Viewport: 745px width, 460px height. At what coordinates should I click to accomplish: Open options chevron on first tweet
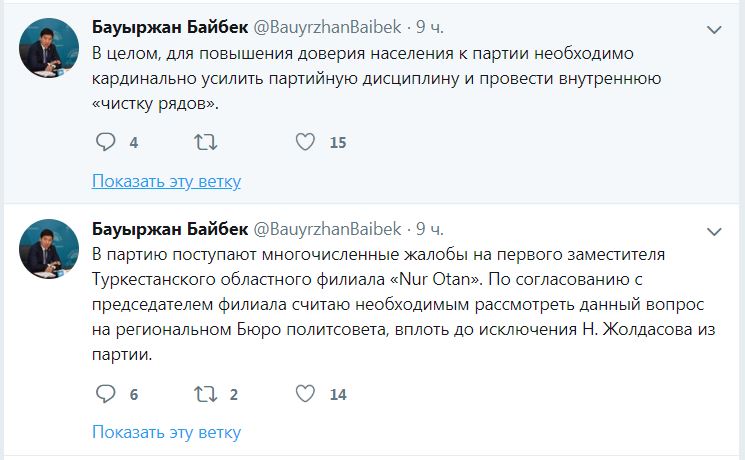coord(714,30)
